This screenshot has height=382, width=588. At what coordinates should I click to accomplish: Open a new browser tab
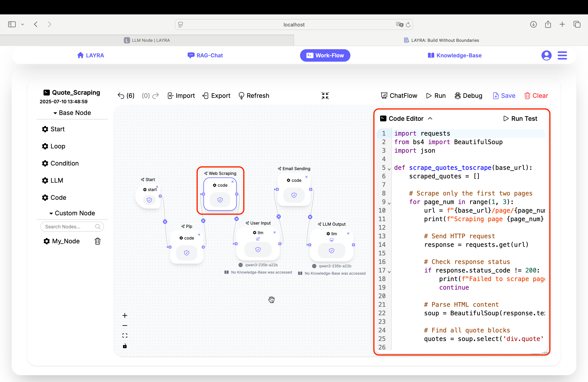coord(562,24)
